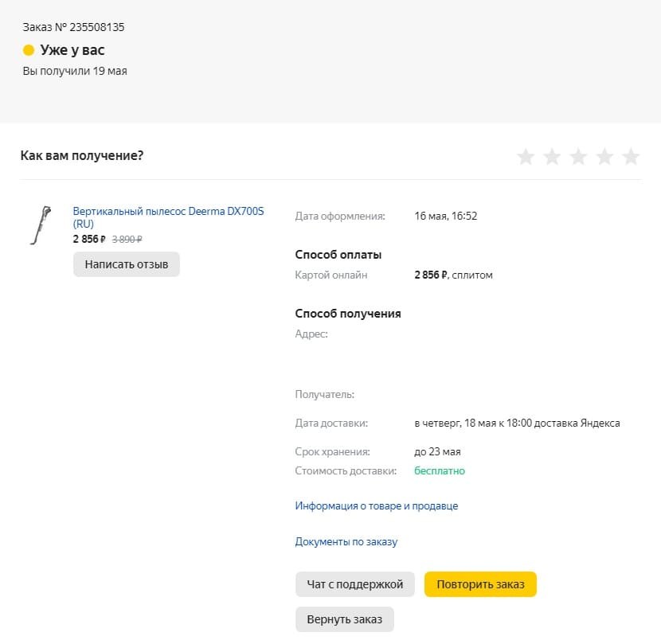Click the yellow Повторить заказ button
This screenshot has width=661, height=644.
(480, 584)
